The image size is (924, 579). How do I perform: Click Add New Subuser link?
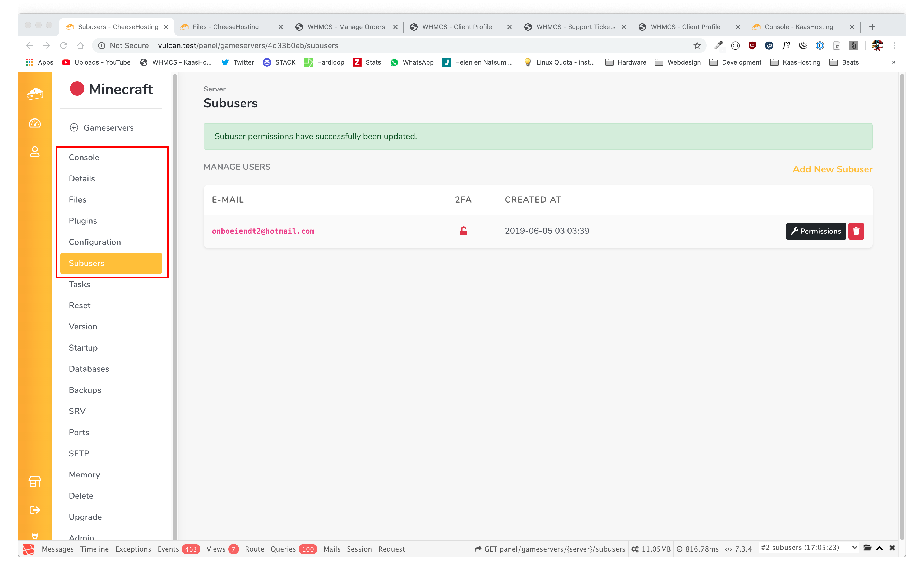(832, 169)
